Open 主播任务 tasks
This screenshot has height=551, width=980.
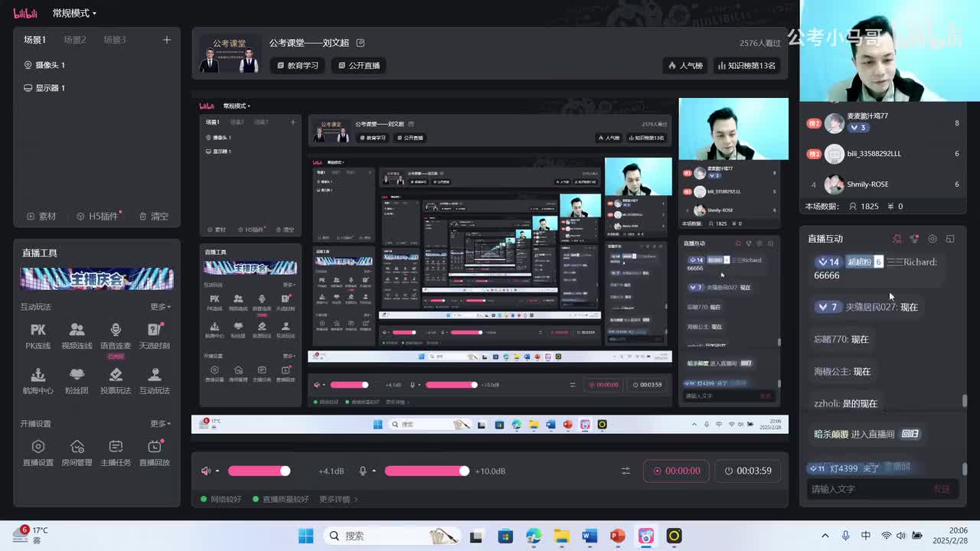tap(116, 452)
